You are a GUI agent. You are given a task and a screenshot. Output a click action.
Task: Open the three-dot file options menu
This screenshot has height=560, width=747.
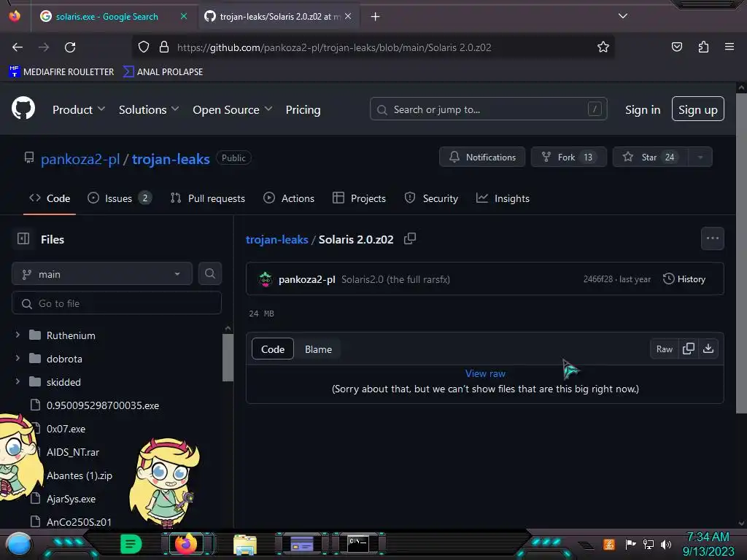point(712,238)
